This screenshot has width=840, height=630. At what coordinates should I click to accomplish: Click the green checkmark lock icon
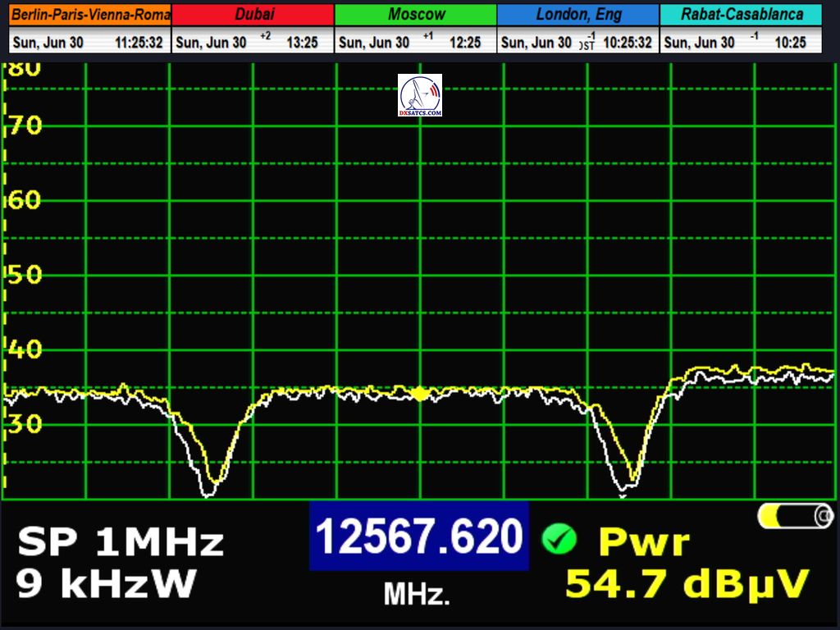[559, 539]
